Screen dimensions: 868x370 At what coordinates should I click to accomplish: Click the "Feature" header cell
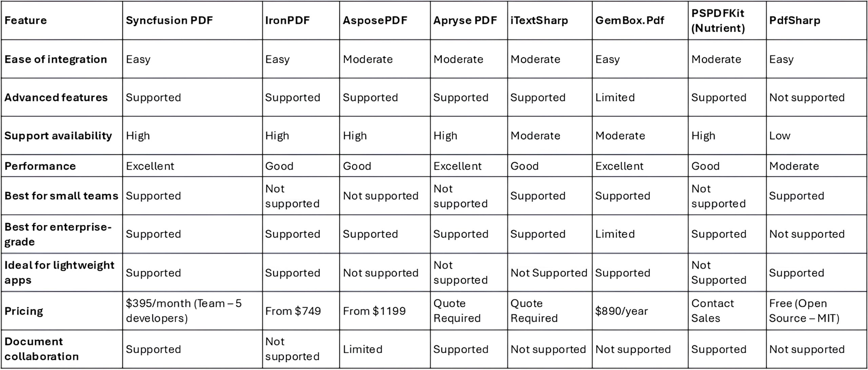25,20
